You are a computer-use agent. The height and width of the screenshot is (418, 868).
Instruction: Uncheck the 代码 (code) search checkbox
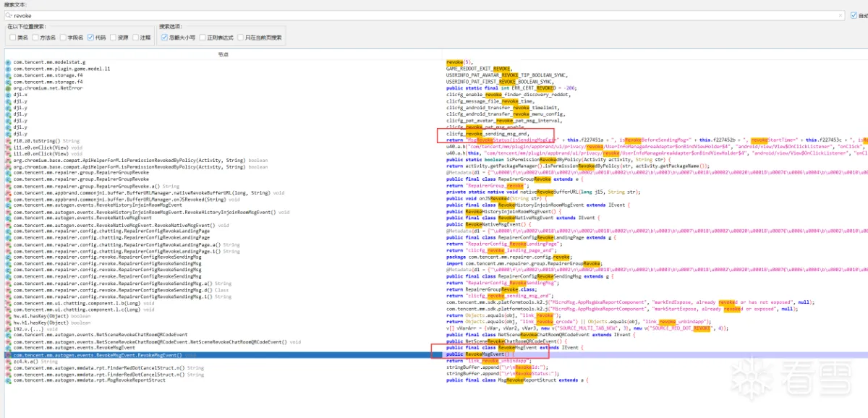(90, 37)
